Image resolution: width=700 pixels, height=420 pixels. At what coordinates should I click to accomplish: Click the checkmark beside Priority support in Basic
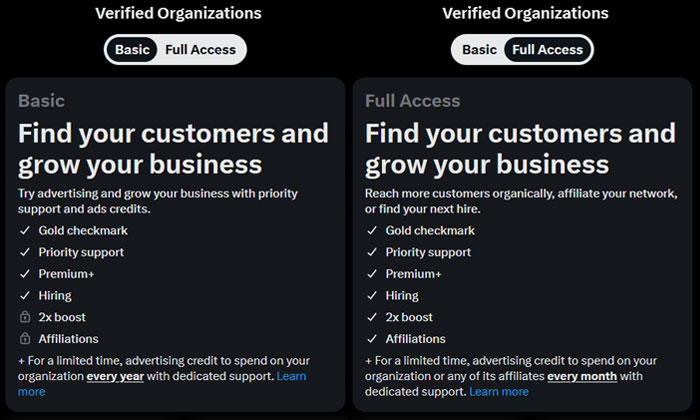(x=25, y=252)
